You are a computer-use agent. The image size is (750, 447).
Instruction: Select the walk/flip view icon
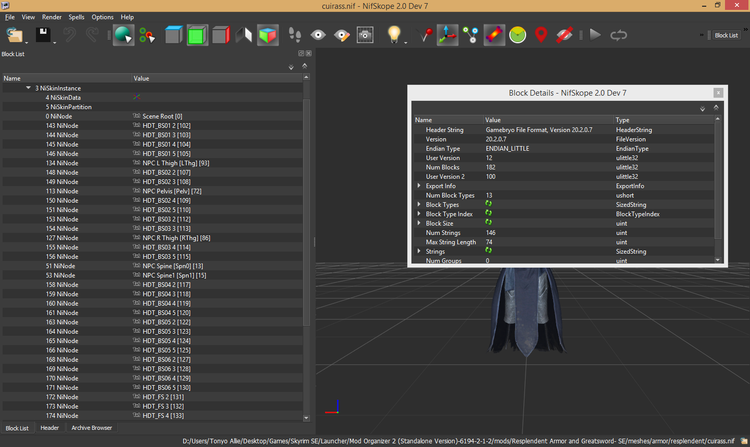pos(244,35)
